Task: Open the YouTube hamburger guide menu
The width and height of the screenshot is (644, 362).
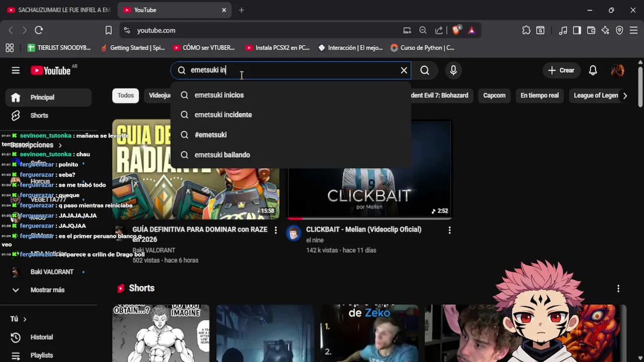Action: tap(16, 70)
